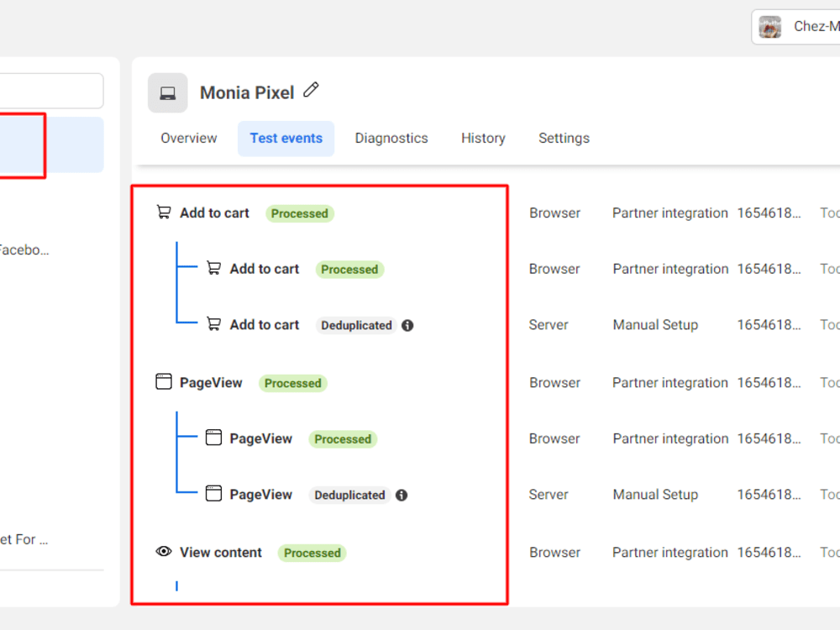Click the Deduplicated badge on server PageView

[350, 495]
